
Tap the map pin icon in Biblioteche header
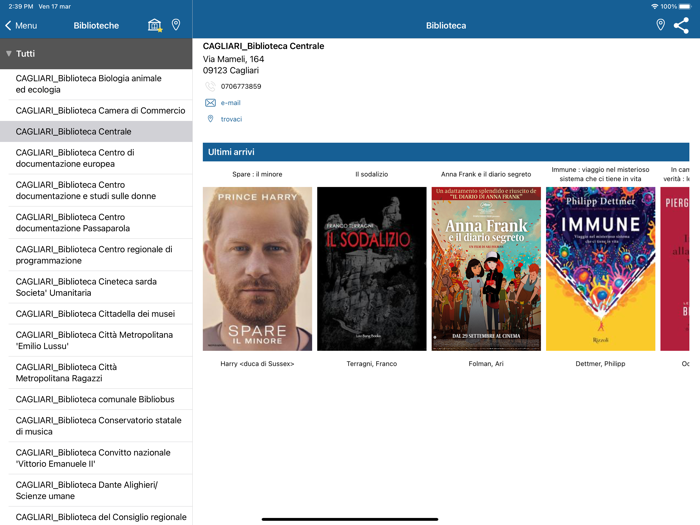click(176, 25)
